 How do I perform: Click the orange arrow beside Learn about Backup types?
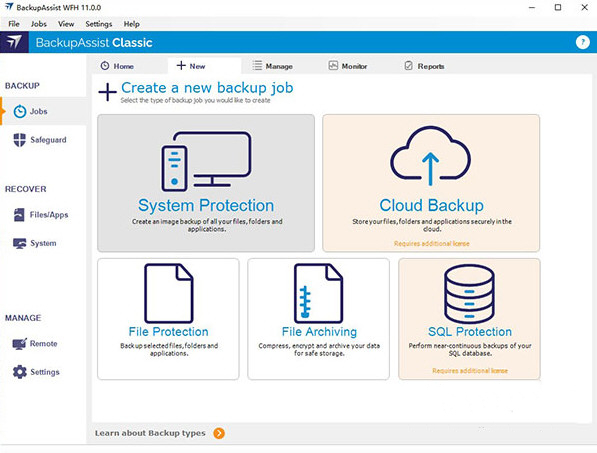(219, 433)
